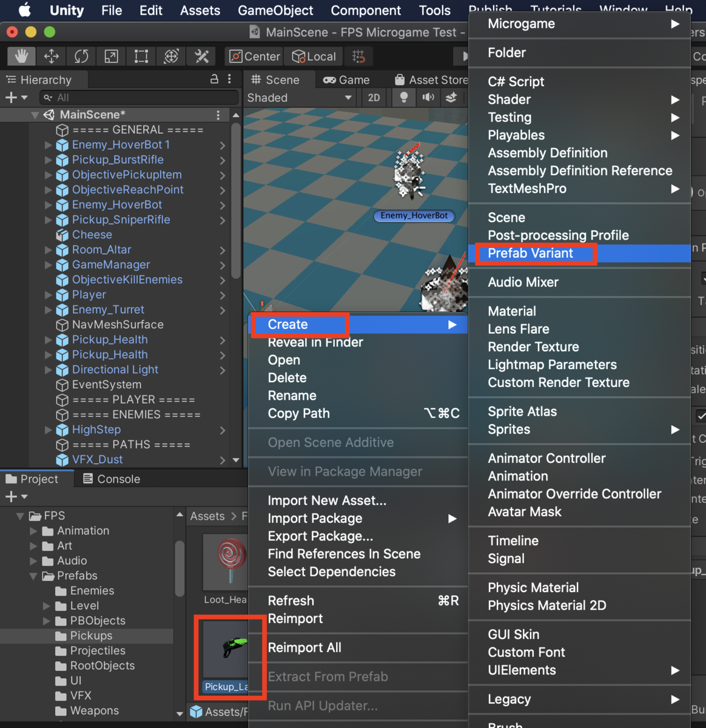Click Assets in the project breadcrumb
Image resolution: width=706 pixels, height=728 pixels.
click(207, 516)
